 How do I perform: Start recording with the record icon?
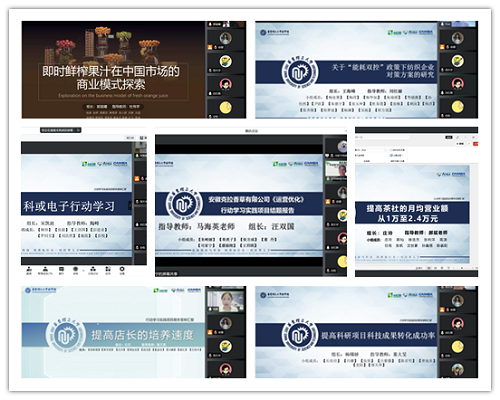coord(76,270)
